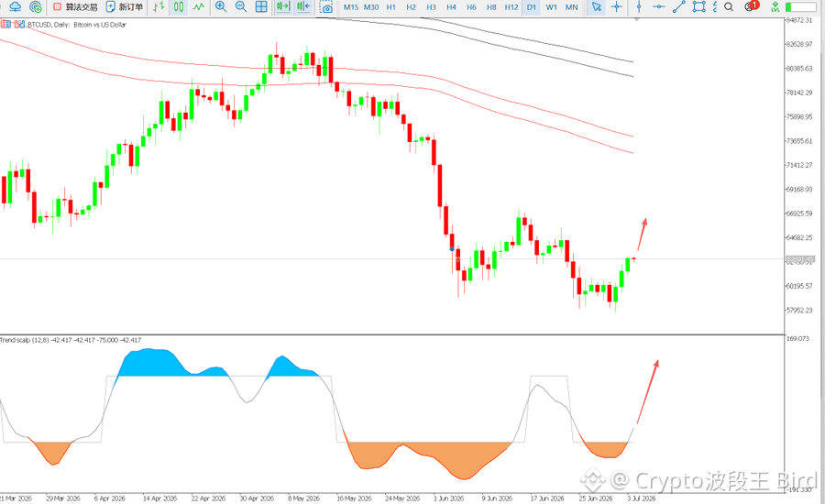Draw a rectangle shape object
825x504 pixels.
pyautogui.click(x=698, y=6)
